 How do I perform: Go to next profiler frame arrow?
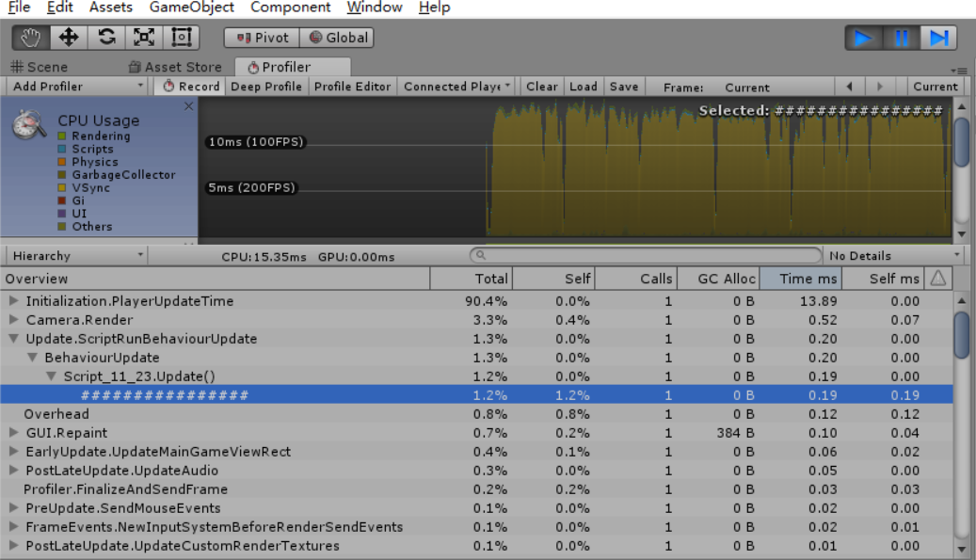[x=879, y=87]
